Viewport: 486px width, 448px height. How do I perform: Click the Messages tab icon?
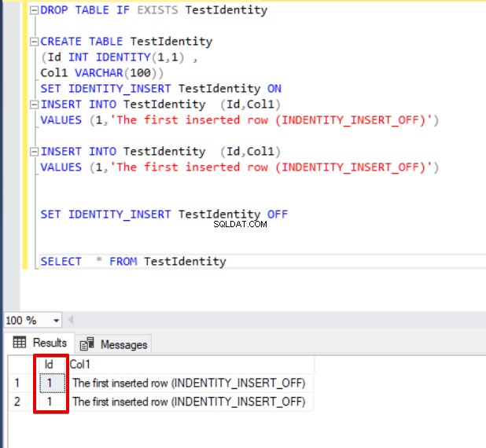(87, 344)
